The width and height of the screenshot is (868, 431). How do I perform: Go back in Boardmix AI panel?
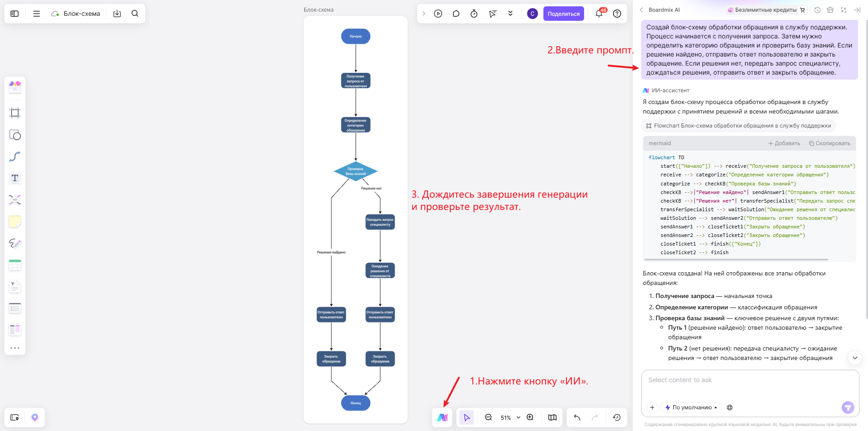(x=641, y=10)
